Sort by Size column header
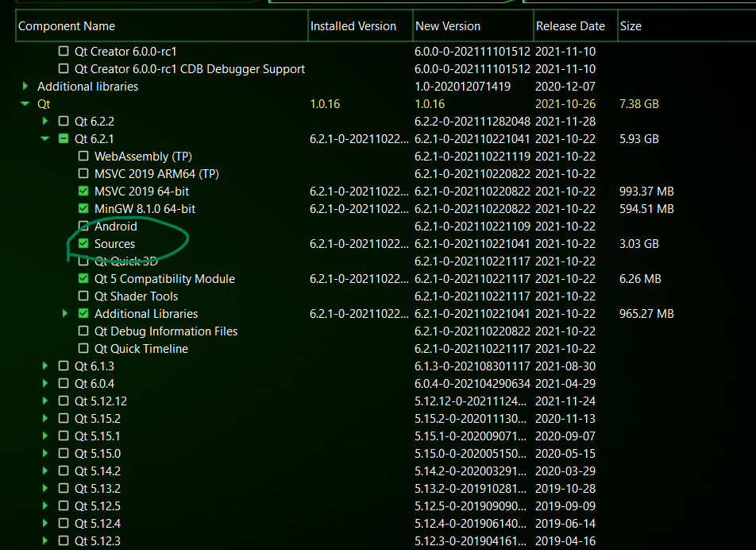This screenshot has height=550, width=756. point(687,26)
